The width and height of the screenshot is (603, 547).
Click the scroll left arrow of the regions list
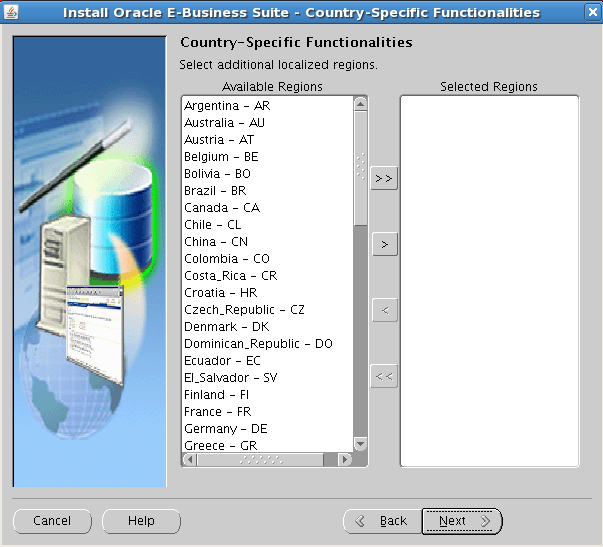(190, 459)
